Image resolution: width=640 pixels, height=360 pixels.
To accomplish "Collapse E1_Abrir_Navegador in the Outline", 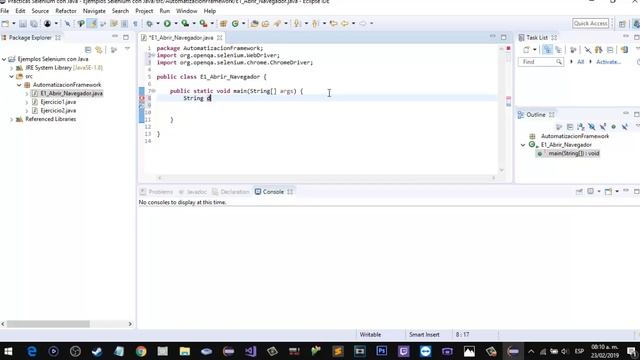I will (x=523, y=145).
